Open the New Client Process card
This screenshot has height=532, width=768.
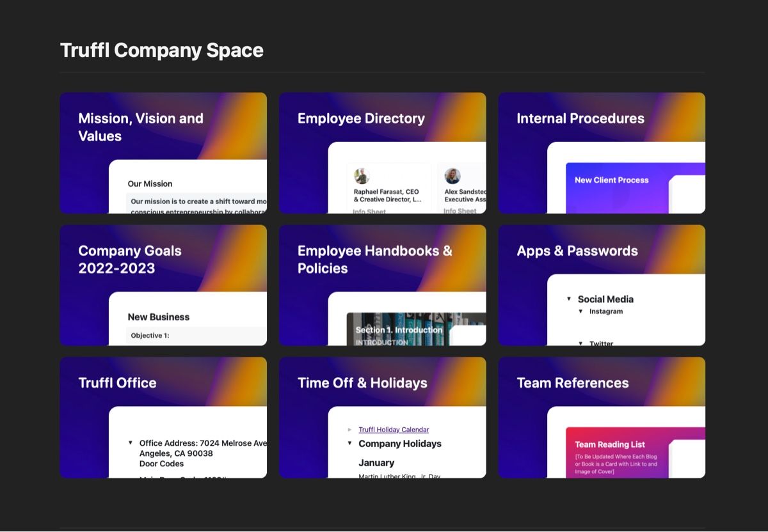click(636, 188)
